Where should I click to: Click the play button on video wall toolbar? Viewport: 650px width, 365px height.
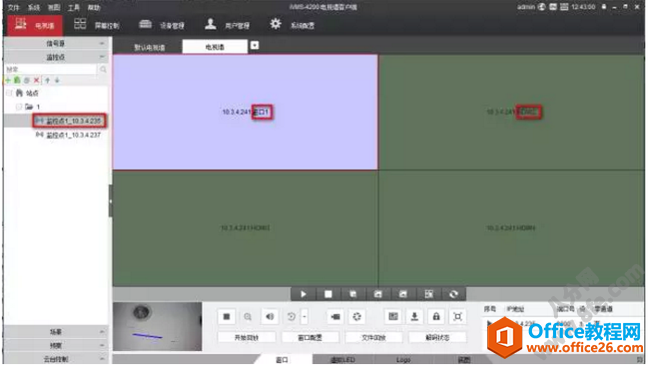tap(303, 294)
